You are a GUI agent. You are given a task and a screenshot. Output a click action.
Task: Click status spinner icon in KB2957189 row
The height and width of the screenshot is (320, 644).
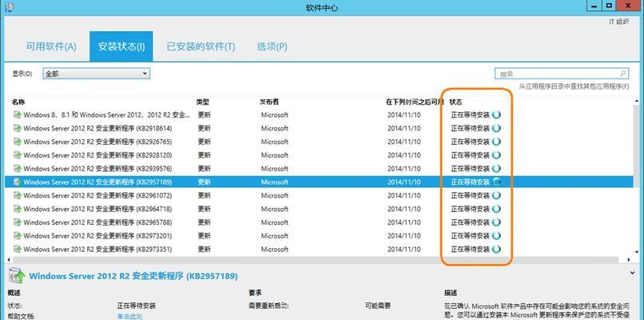click(x=496, y=182)
